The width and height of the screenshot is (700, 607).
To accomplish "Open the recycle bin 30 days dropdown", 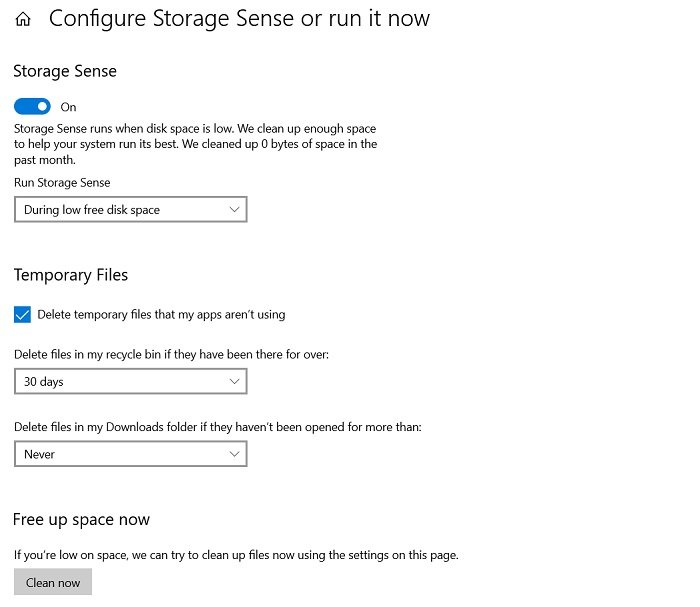I will pos(130,381).
